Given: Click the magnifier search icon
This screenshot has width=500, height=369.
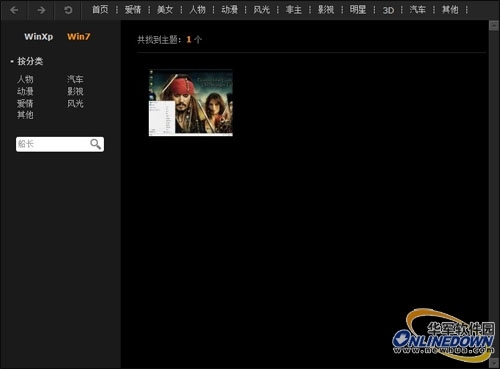Looking at the screenshot, I should click(x=95, y=144).
